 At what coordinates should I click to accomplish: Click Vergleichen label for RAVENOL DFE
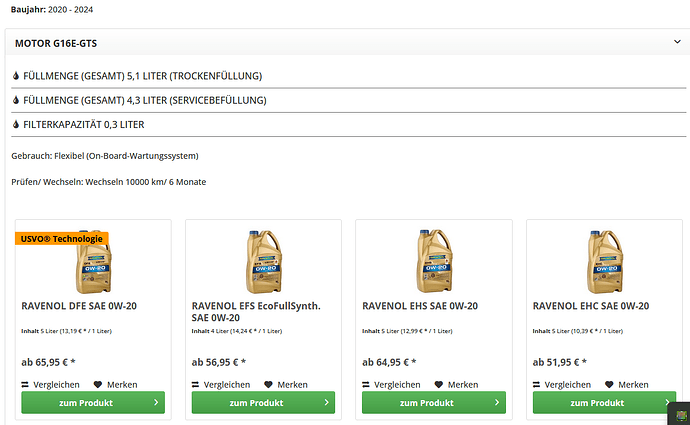click(56, 385)
